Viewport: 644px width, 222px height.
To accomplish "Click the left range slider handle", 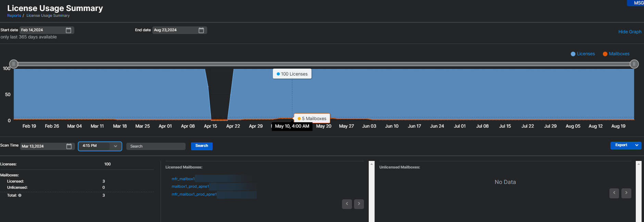I will point(14,64).
